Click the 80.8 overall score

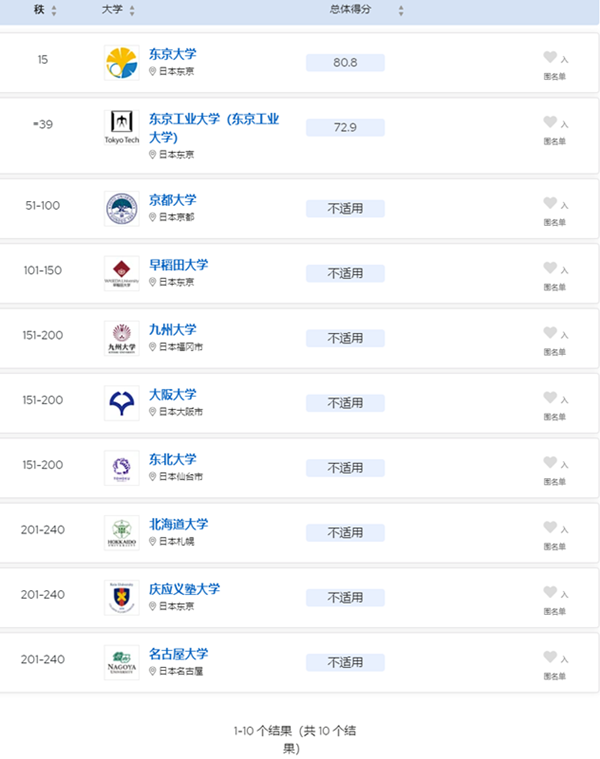[345, 62]
